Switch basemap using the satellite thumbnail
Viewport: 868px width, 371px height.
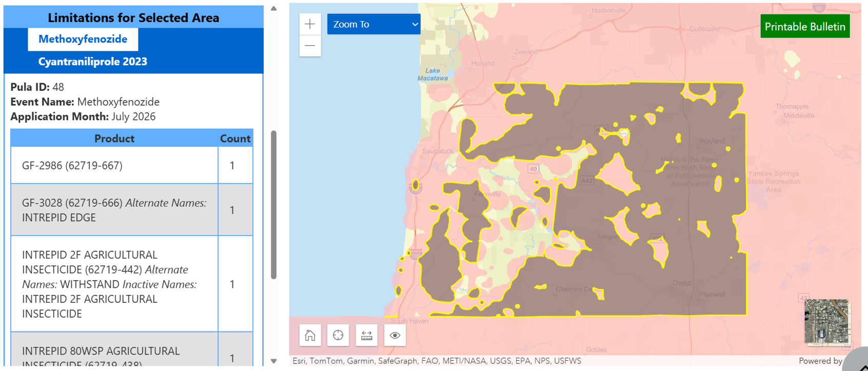click(x=826, y=321)
